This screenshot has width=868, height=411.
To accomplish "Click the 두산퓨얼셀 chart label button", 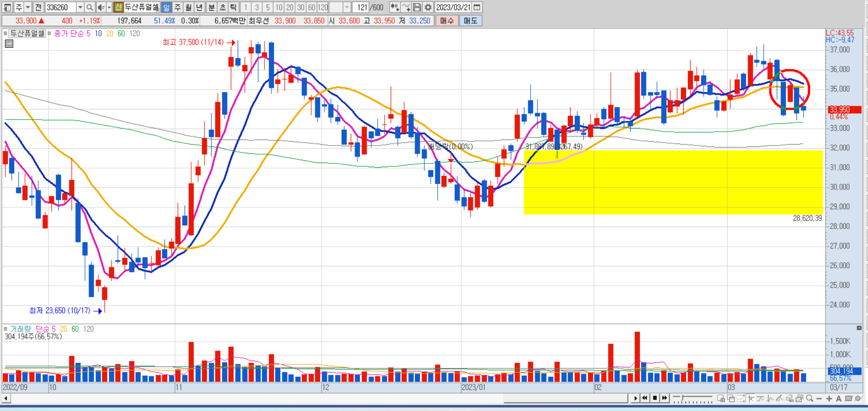I will coord(27,33).
